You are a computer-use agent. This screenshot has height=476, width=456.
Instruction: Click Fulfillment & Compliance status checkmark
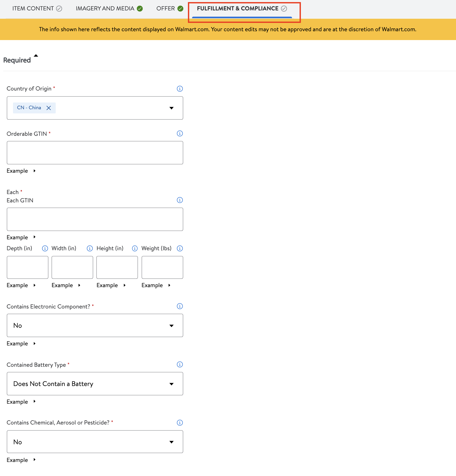coord(284,9)
